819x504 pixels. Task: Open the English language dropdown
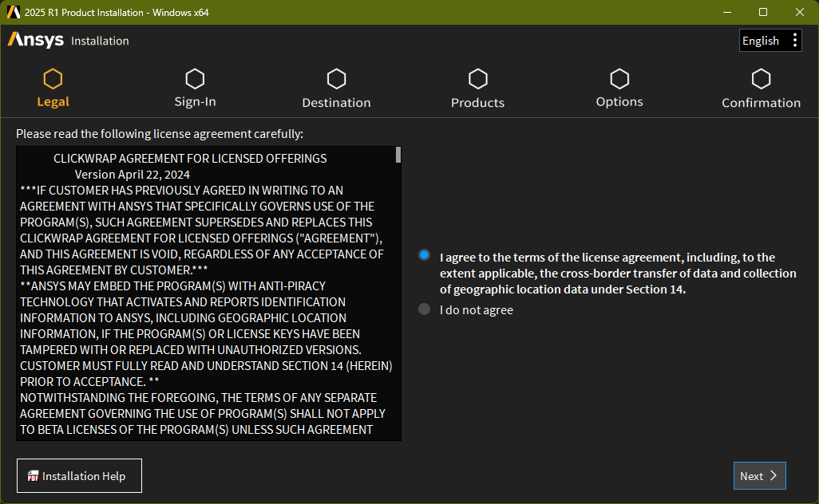point(760,41)
